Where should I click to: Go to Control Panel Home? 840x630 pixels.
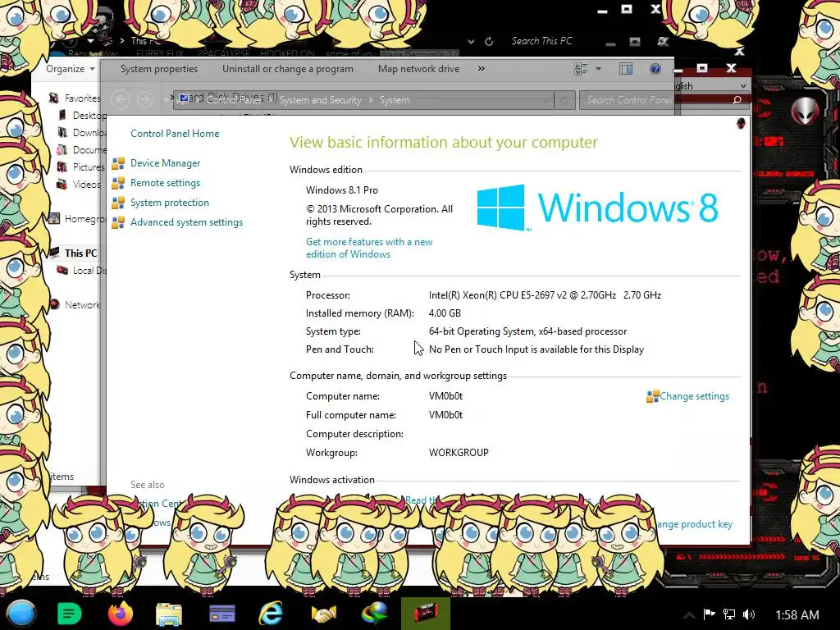click(175, 134)
